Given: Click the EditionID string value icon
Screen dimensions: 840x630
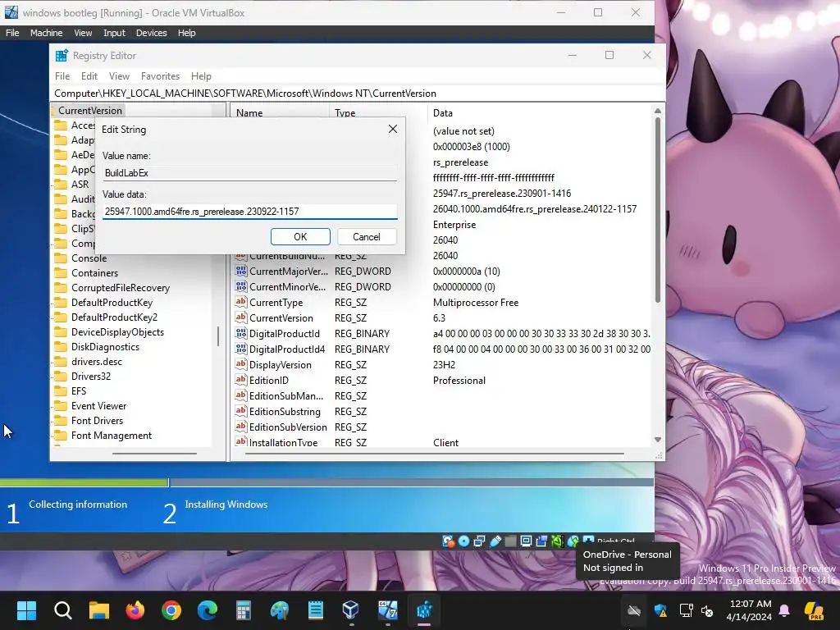Looking at the screenshot, I should pyautogui.click(x=241, y=380).
